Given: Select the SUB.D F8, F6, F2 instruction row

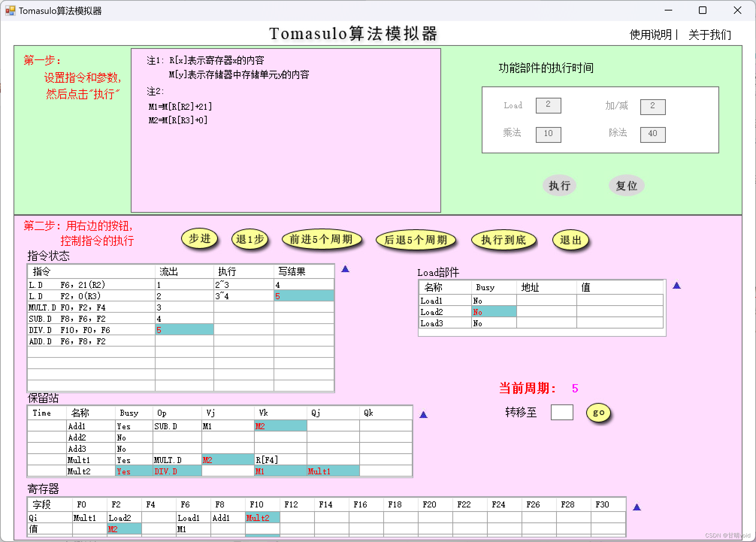Looking at the screenshot, I should coord(181,318).
